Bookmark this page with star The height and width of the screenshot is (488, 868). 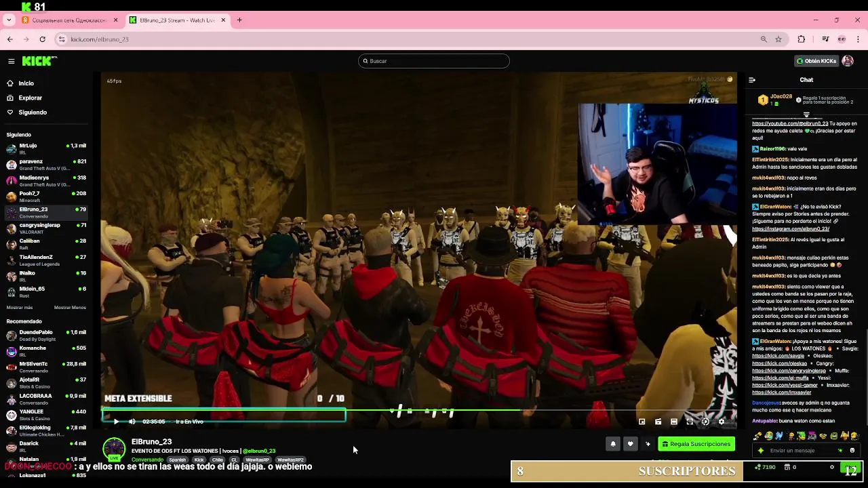pyautogui.click(x=778, y=39)
